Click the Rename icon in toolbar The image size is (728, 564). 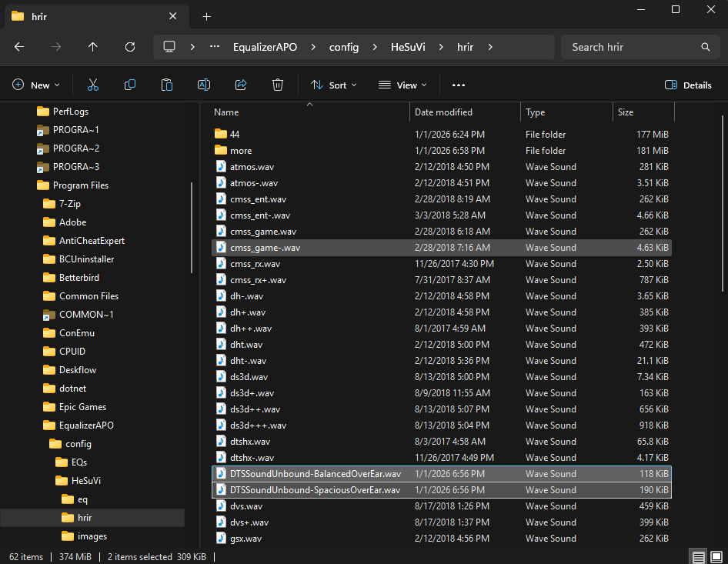pyautogui.click(x=204, y=85)
